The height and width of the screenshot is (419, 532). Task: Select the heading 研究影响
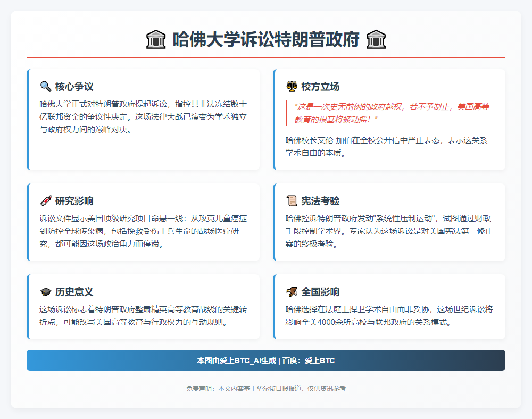[x=74, y=200]
